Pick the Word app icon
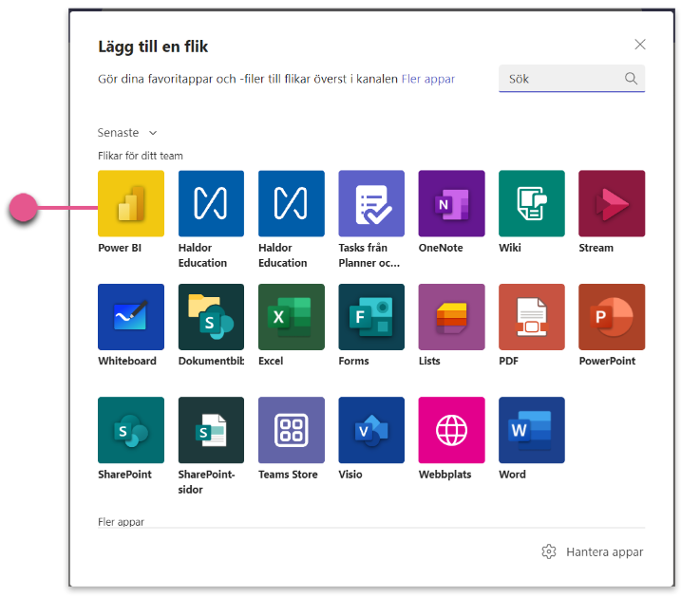 [x=532, y=430]
